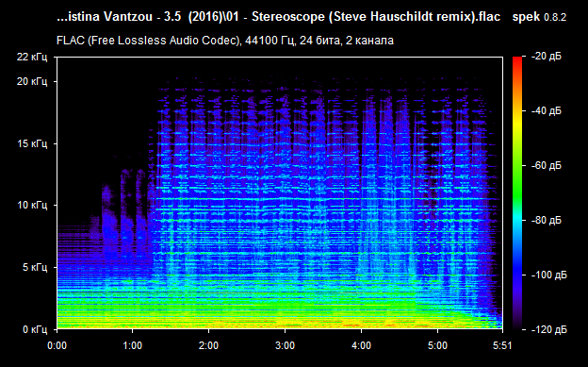This screenshot has height=367, width=588.
Task: Click the '-120 дБ' legend label
Action: coord(549,330)
